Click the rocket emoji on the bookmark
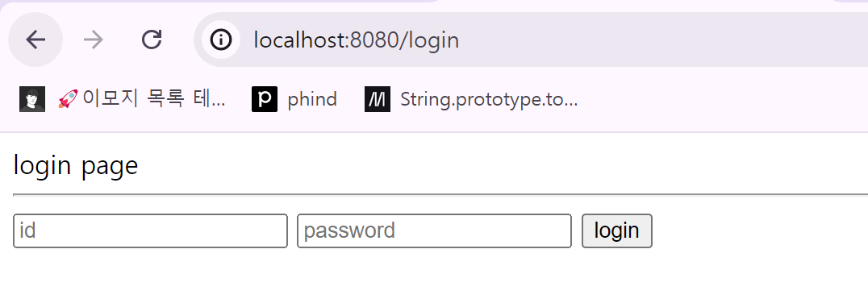 tap(68, 99)
